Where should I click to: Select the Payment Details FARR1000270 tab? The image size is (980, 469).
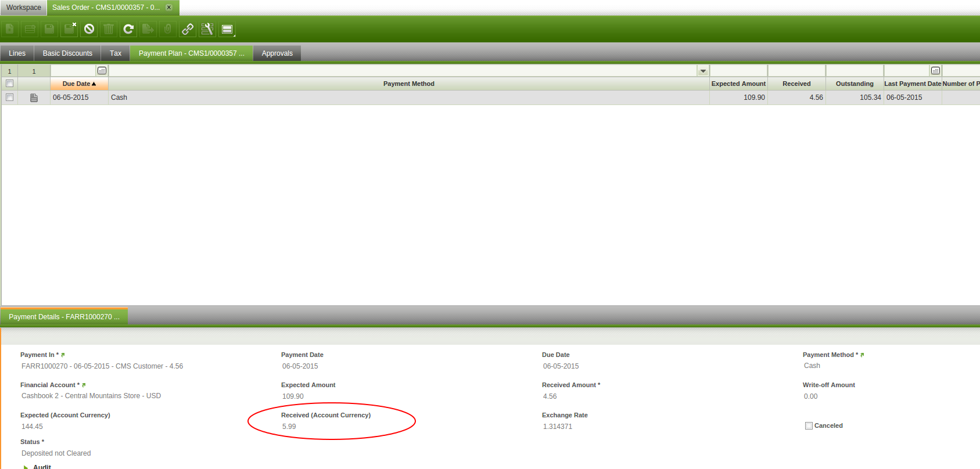coord(64,317)
